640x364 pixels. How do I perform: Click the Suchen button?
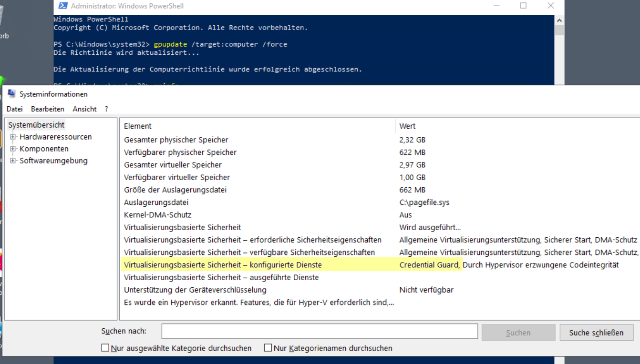pyautogui.click(x=518, y=333)
